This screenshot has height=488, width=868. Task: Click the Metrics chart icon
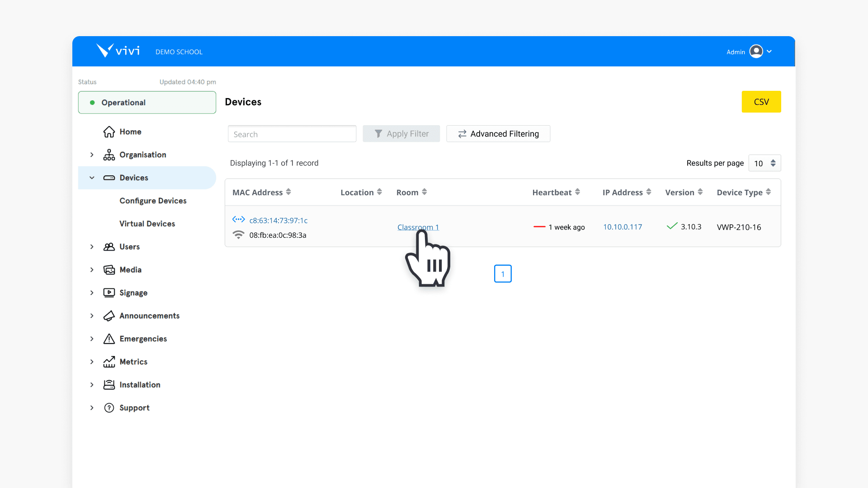click(x=109, y=361)
